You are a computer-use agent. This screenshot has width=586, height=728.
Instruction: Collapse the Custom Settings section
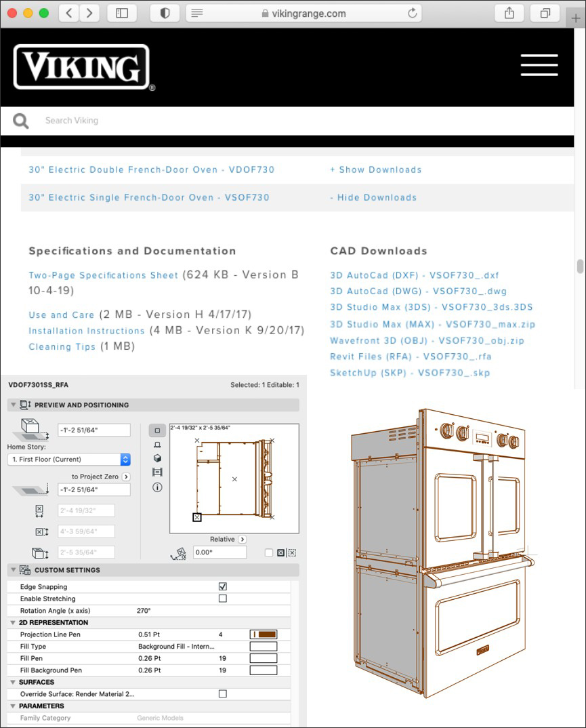click(x=13, y=569)
